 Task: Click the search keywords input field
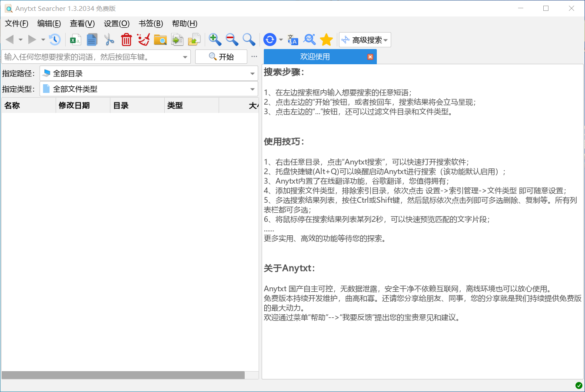[x=91, y=57]
